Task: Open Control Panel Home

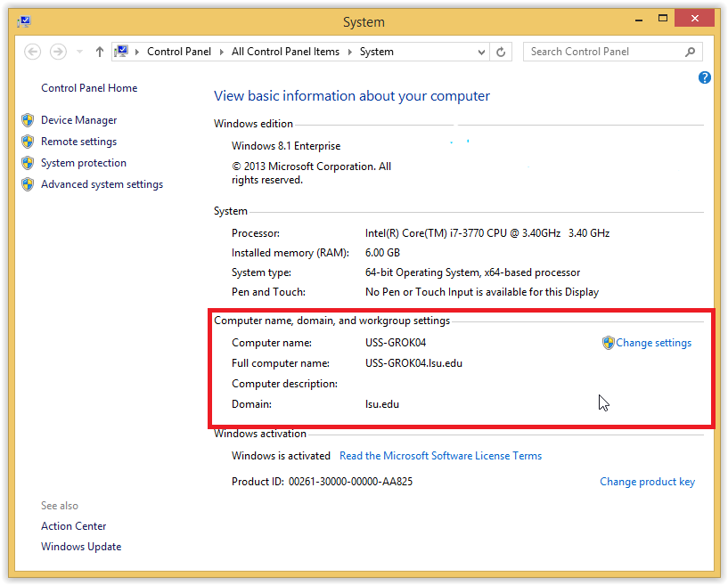Action: [x=89, y=88]
